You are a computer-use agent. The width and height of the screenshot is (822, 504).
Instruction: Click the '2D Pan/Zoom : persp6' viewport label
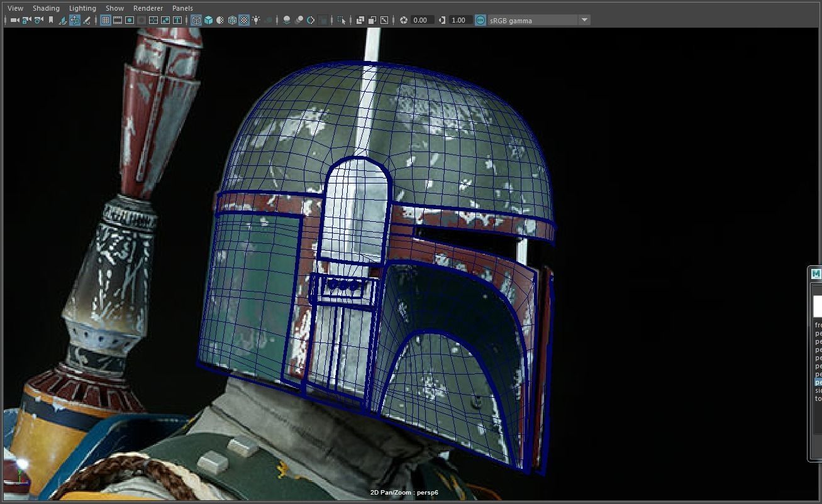[404, 492]
